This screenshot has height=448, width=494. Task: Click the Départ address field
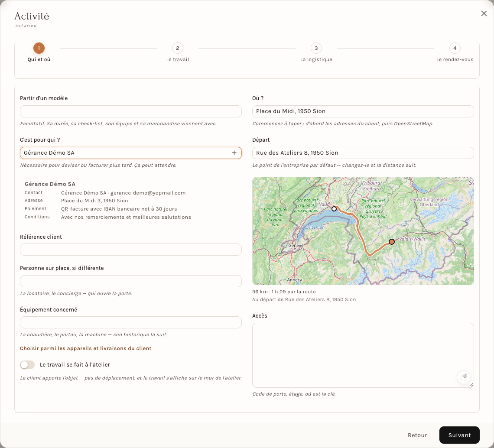[363, 153]
